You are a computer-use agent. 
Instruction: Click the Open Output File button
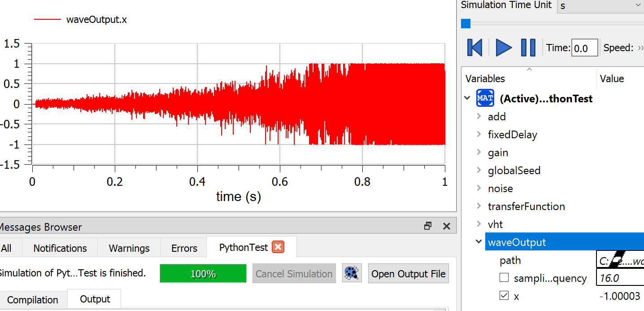[x=408, y=274]
